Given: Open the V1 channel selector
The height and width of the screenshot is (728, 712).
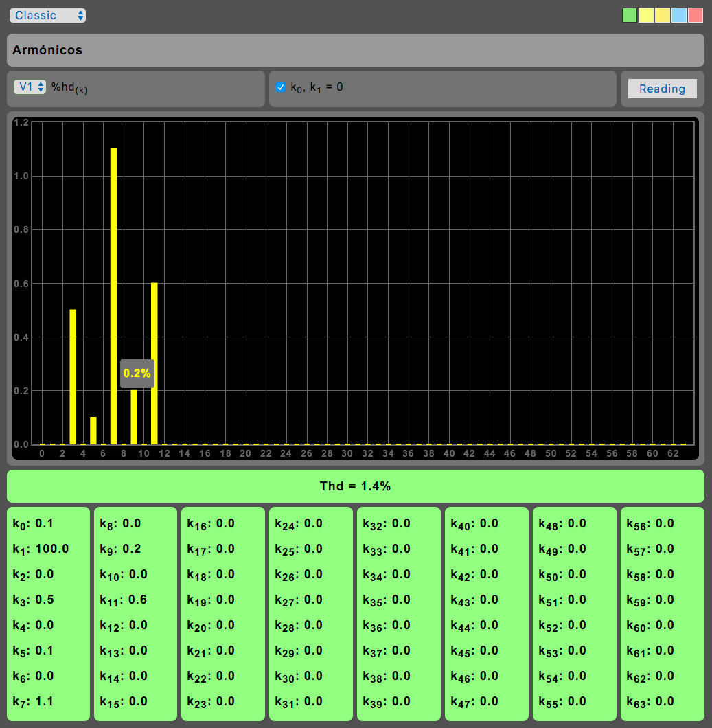Looking at the screenshot, I should [x=30, y=87].
